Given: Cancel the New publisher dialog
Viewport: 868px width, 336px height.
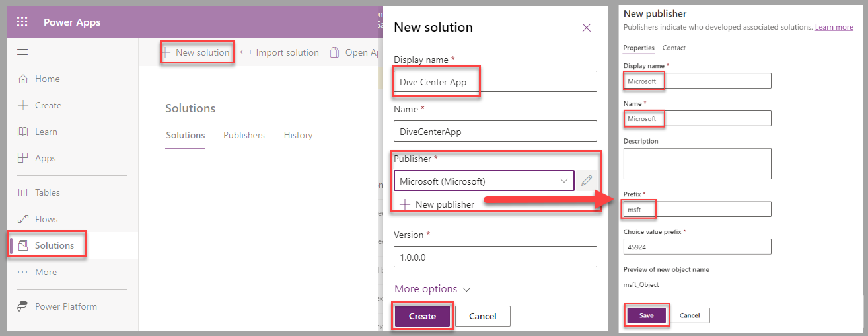Looking at the screenshot, I should [x=690, y=315].
